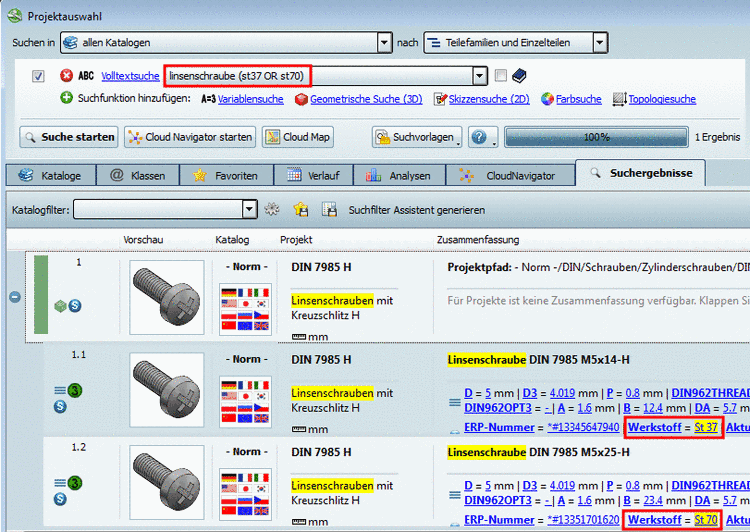Viewport: 750px width, 532px height.
Task: Click the Volltextsuche link
Action: (130, 76)
